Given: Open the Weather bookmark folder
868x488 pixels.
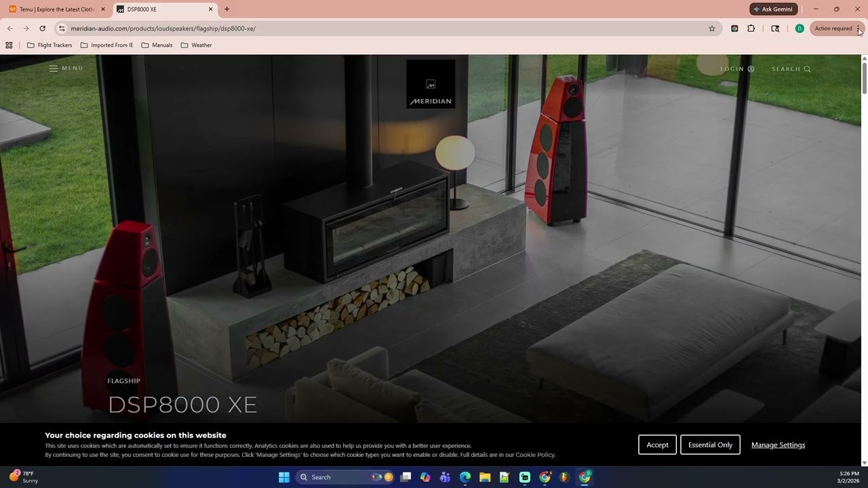Looking at the screenshot, I should 196,45.
